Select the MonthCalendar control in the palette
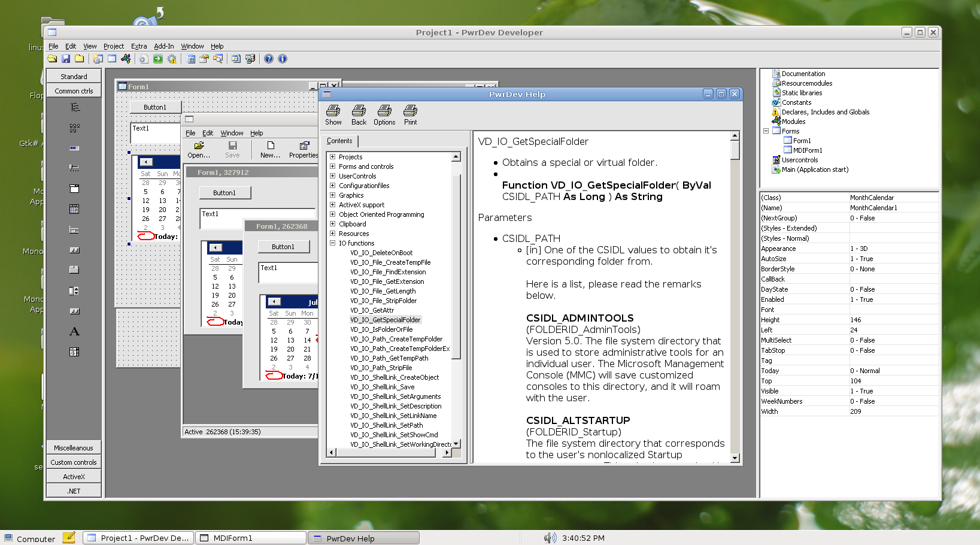Screen dimensions: 980x545 [74, 209]
